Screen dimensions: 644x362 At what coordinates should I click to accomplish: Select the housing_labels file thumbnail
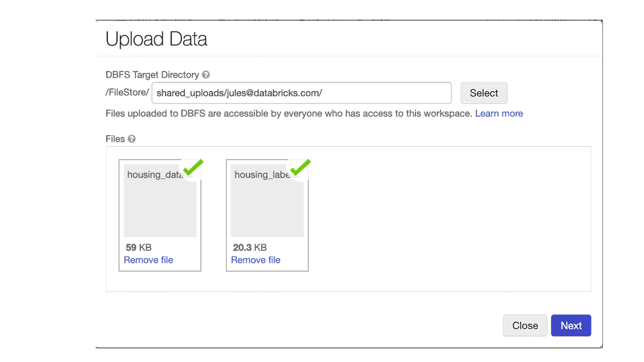267,204
